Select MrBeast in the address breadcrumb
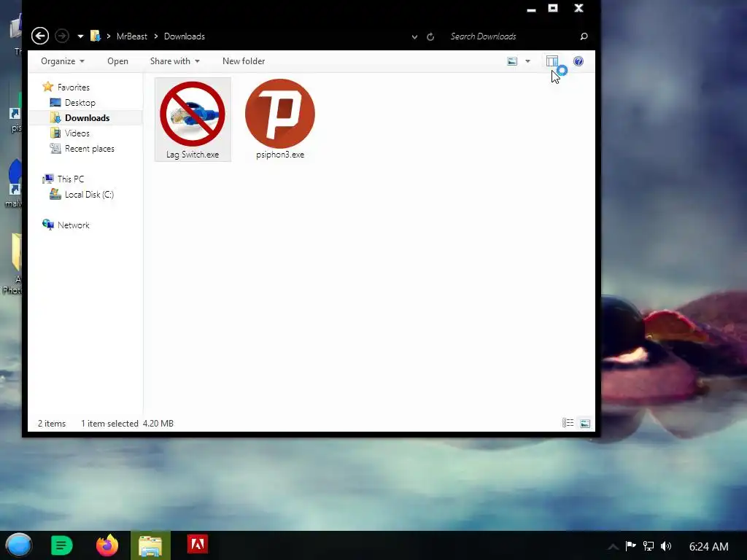Image resolution: width=747 pixels, height=560 pixels. point(132,36)
